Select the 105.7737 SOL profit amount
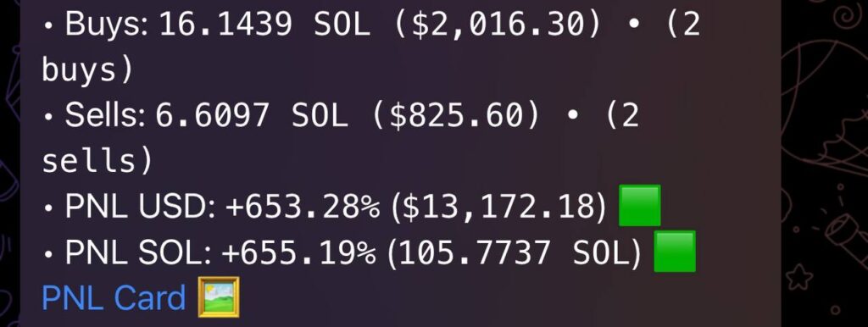This screenshot has height=327, width=868. pos(514,252)
